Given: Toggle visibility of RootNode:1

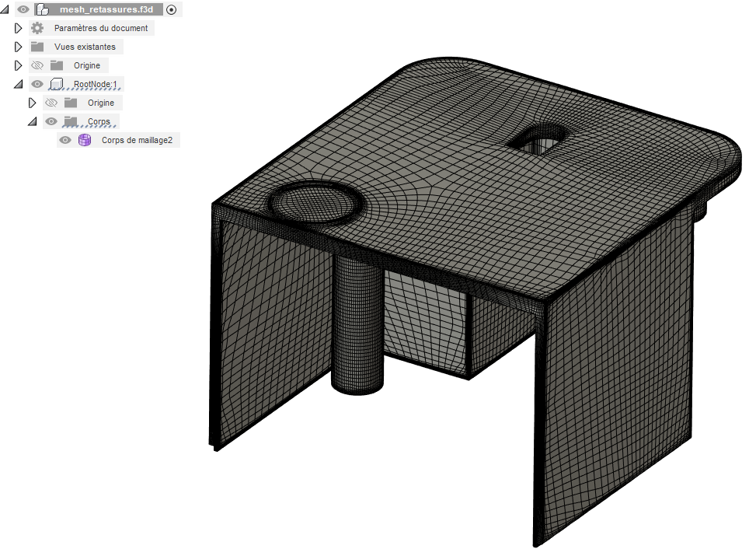Looking at the screenshot, I should pyautogui.click(x=37, y=84).
